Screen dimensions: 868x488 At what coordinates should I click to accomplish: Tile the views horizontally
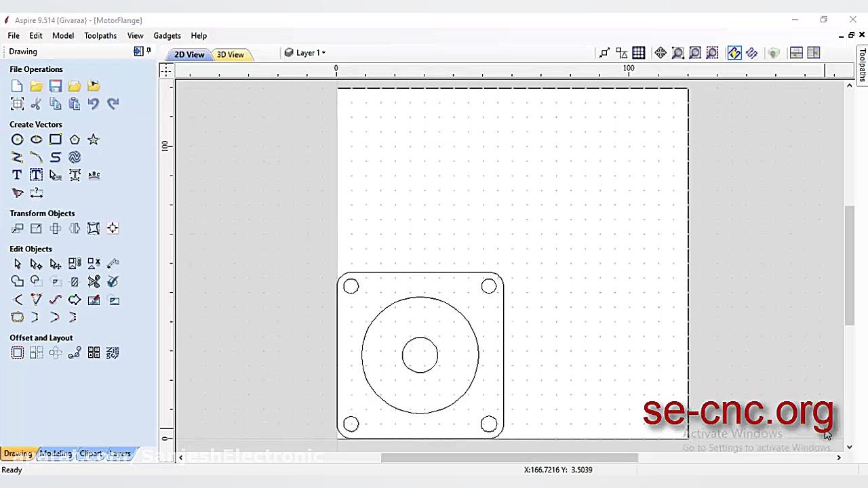click(796, 53)
